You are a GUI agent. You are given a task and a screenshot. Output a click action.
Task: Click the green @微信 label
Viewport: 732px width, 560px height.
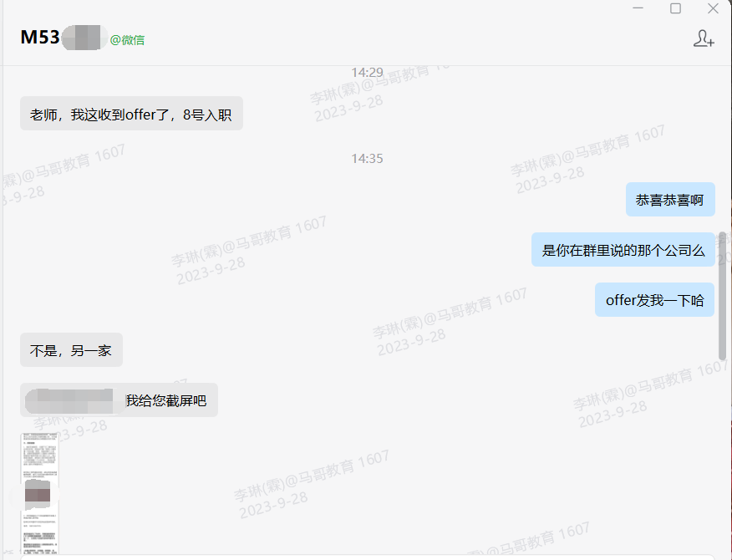click(127, 39)
